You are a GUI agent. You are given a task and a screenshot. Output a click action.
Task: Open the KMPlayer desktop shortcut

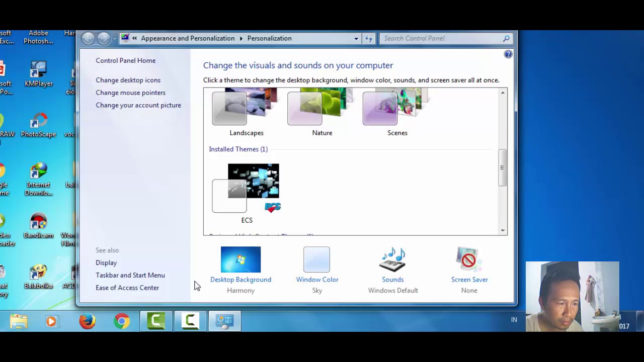39,74
